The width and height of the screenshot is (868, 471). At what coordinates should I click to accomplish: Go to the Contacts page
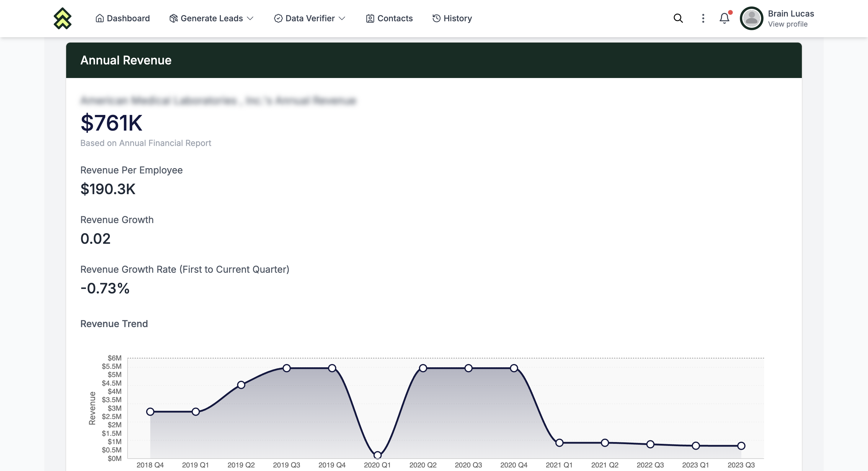(389, 18)
